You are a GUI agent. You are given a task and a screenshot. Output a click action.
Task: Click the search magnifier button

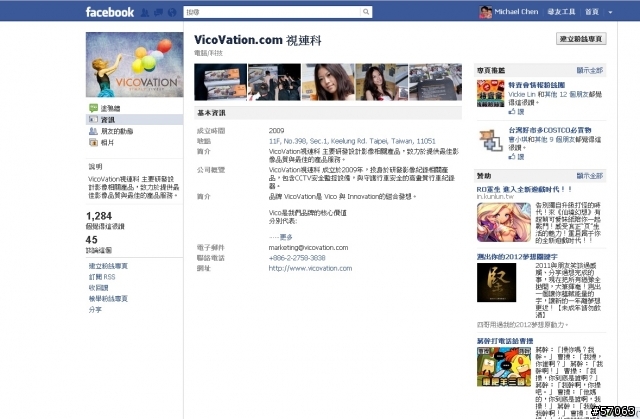point(366,12)
